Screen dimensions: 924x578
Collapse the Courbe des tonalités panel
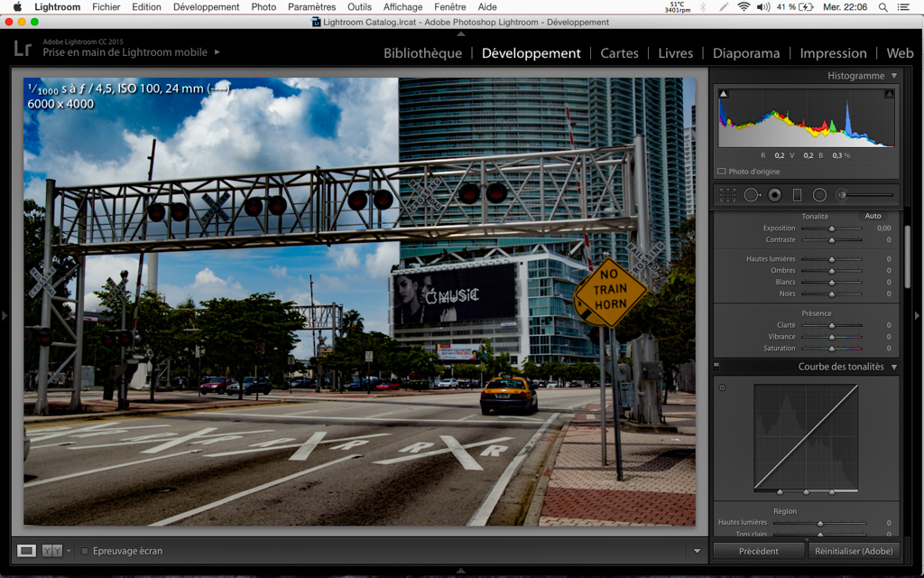coord(893,368)
